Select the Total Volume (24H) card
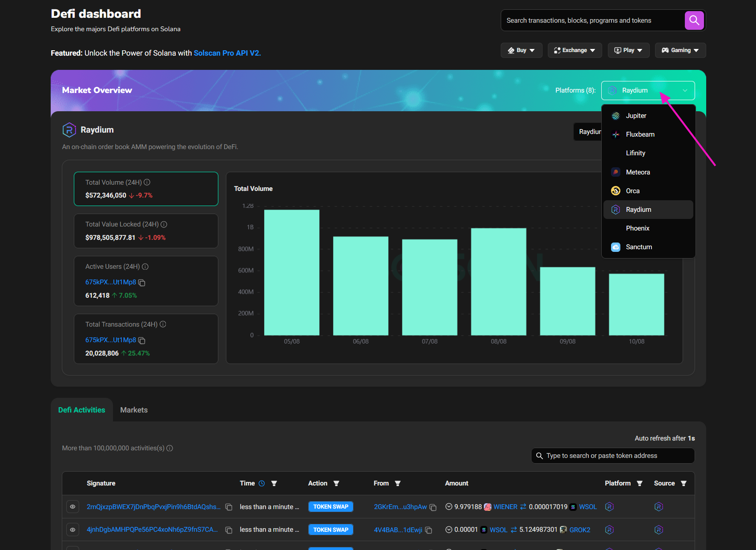 point(146,189)
